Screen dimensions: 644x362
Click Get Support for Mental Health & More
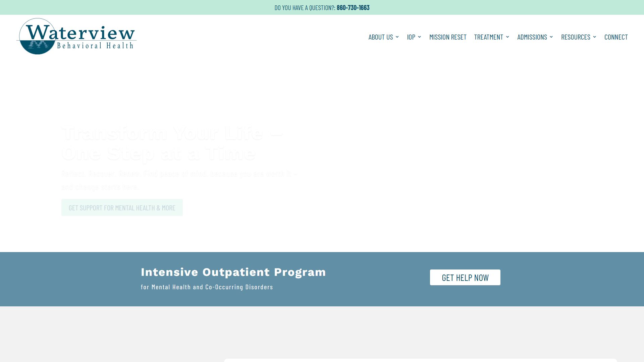click(122, 207)
